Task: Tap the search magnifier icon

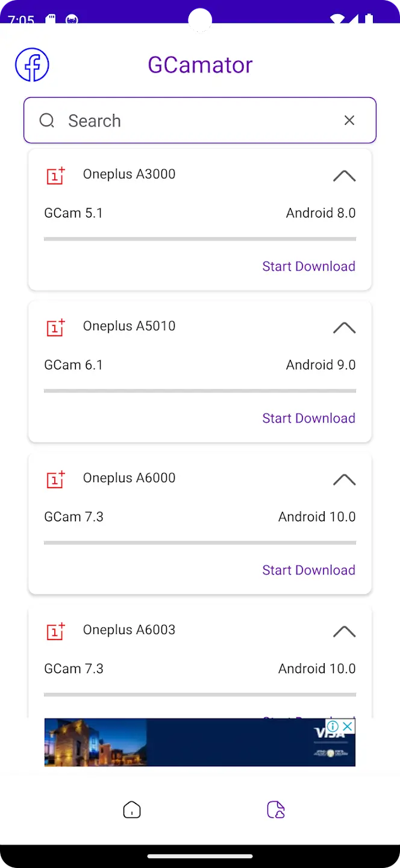Action: [47, 121]
